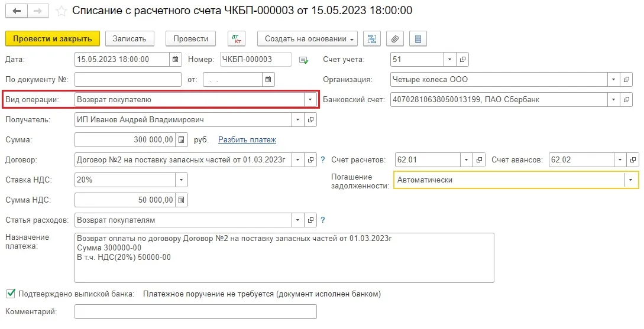Toggle Подтверждено выпиской банка checkbox

pos(10,294)
